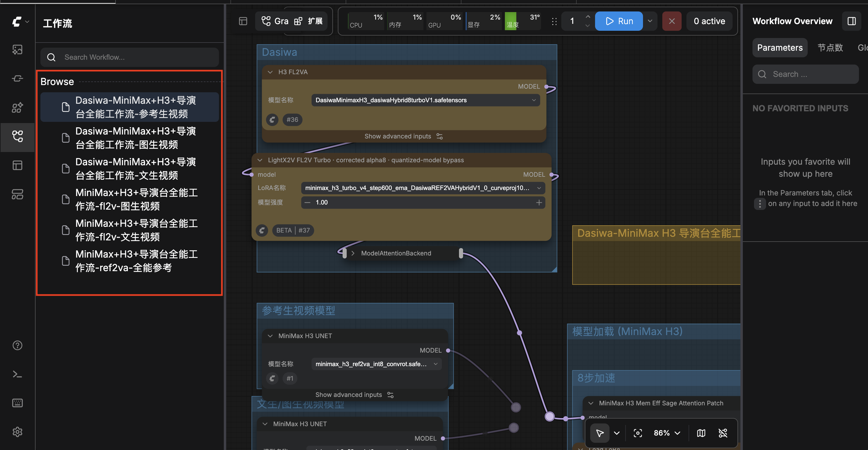Select the Dasiwa group title
868x450 pixels.
tap(280, 52)
